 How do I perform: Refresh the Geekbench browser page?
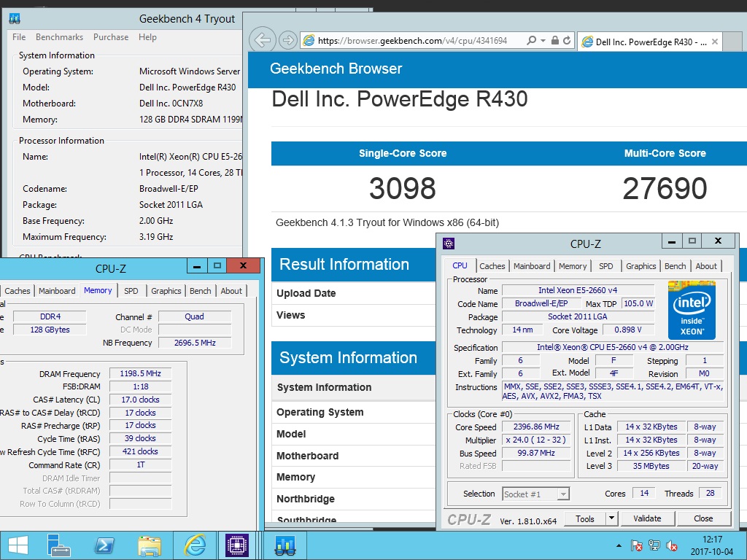pos(566,41)
